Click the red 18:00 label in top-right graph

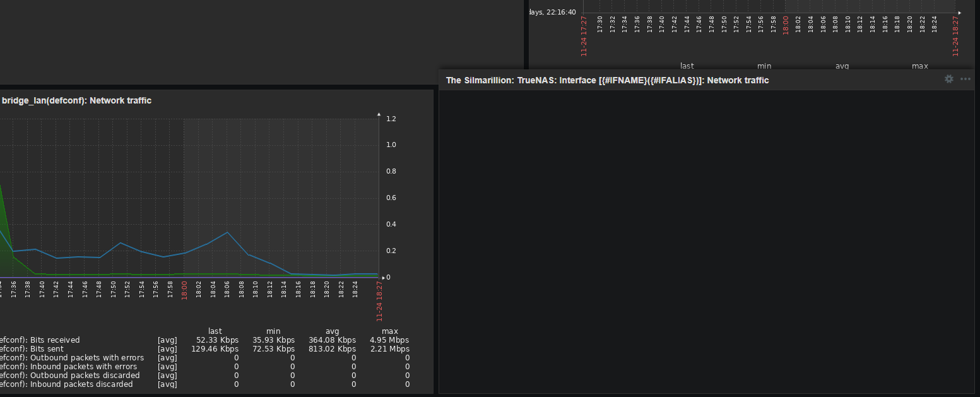coord(786,26)
